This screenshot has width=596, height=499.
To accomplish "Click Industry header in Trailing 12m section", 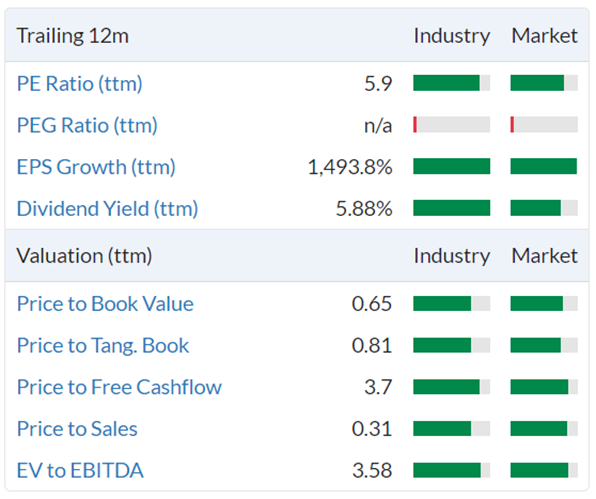I will [452, 36].
